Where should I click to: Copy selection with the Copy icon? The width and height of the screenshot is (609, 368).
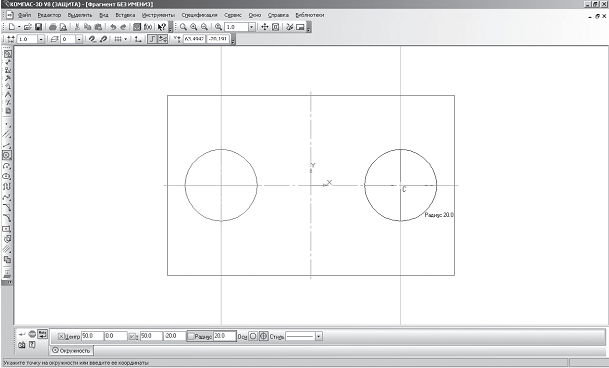tap(87, 27)
